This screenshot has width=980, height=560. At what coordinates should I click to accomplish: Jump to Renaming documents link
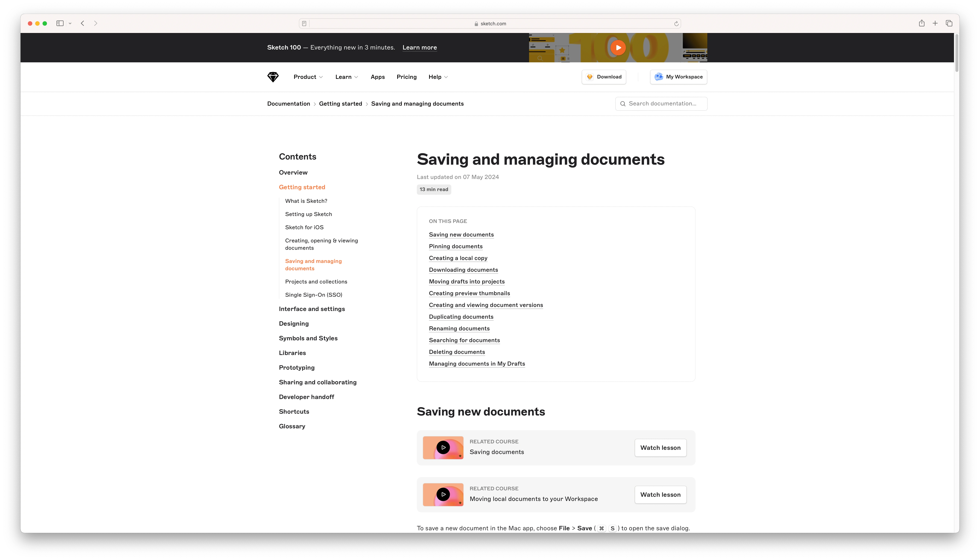coord(459,328)
